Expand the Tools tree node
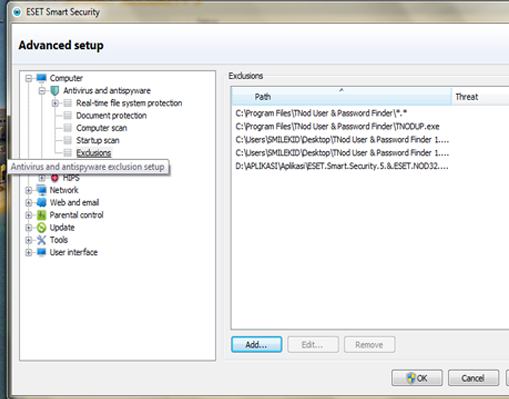This screenshot has width=509, height=399. (x=29, y=240)
